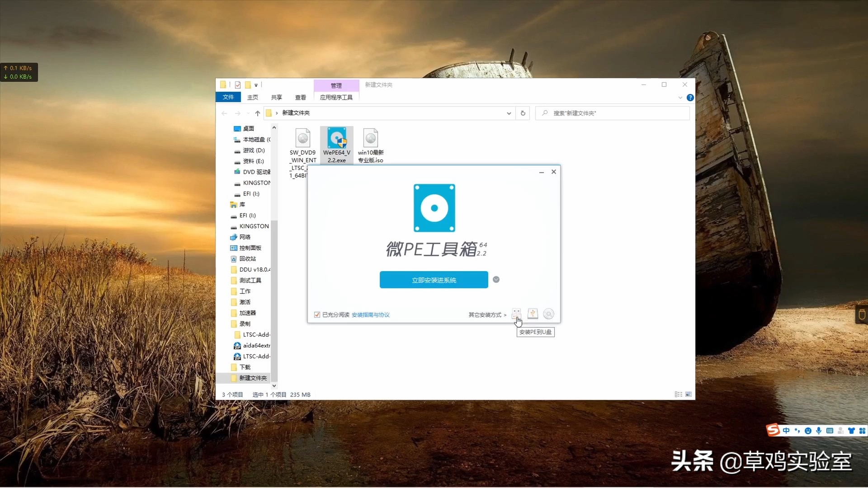Change Sogou input skin via T-shirt icon

point(852,430)
